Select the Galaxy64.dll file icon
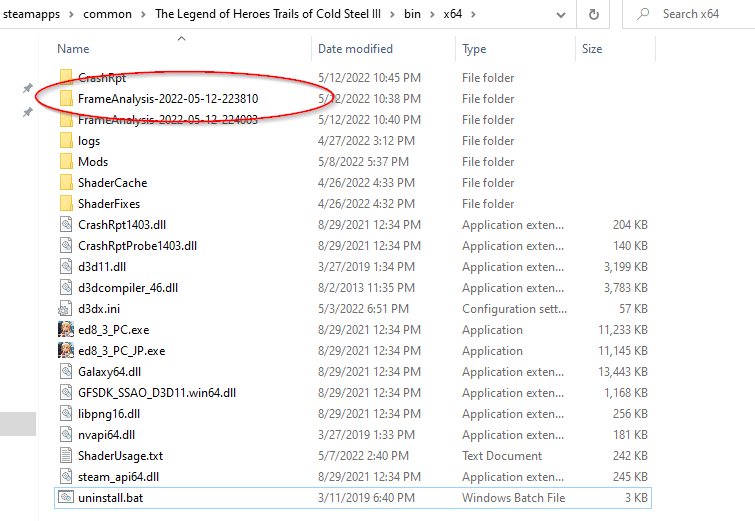 (66, 371)
